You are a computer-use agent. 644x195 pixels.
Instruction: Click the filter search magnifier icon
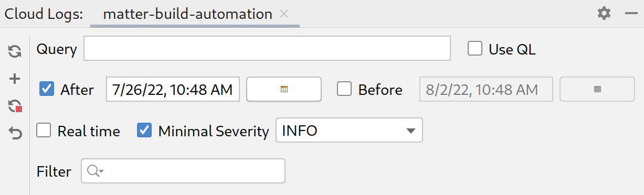tap(94, 171)
